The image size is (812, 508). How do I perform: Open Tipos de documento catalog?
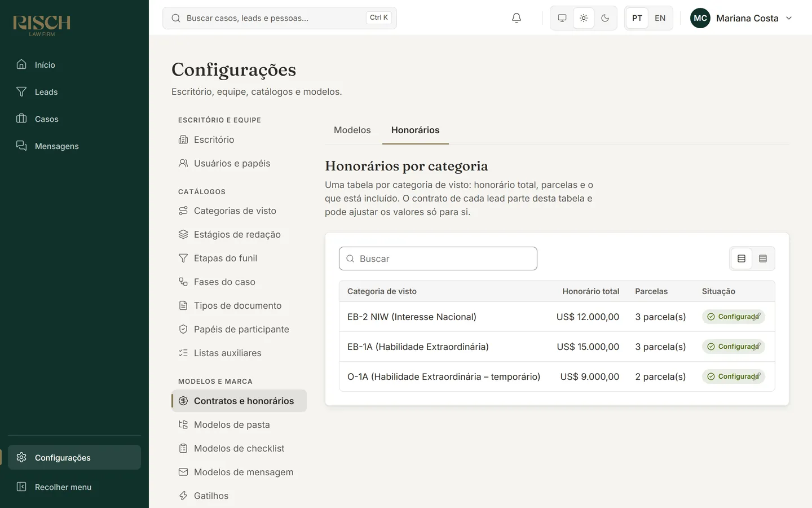[239, 305]
